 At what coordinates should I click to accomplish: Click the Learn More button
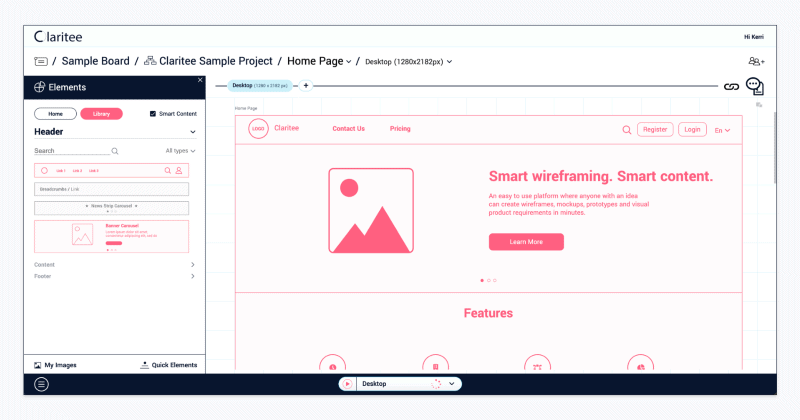click(x=526, y=242)
